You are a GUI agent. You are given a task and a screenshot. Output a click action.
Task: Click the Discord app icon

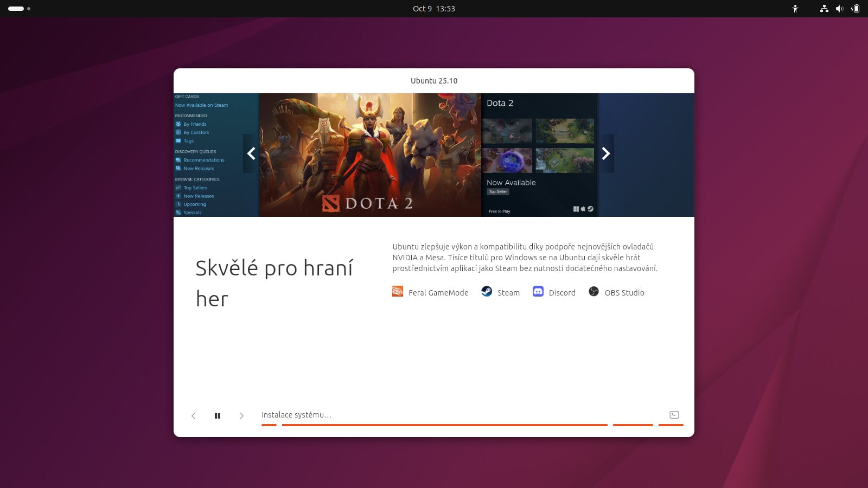pos(538,292)
